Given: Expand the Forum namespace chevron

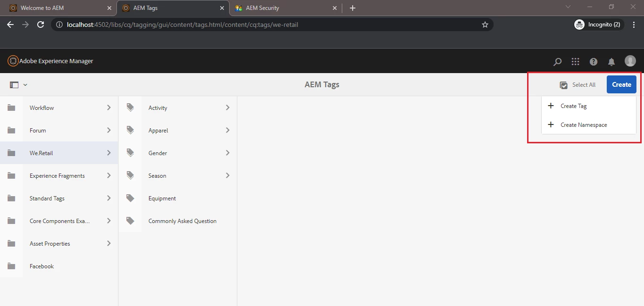Looking at the screenshot, I should point(109,130).
